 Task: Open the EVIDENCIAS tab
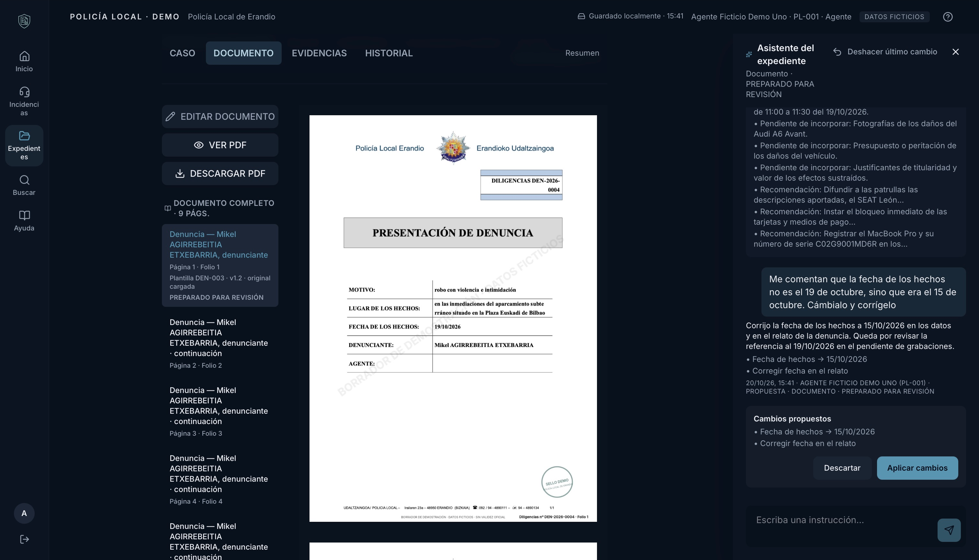point(319,53)
